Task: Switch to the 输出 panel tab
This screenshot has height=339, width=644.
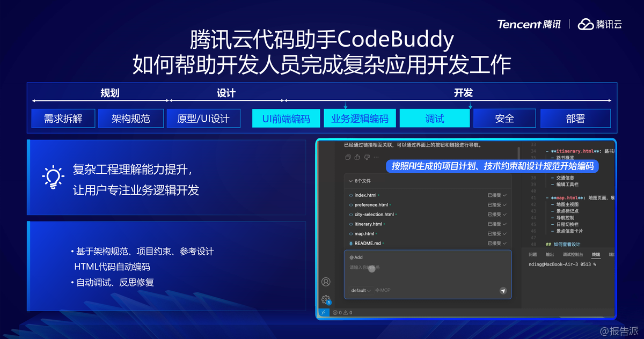Action: click(x=550, y=255)
